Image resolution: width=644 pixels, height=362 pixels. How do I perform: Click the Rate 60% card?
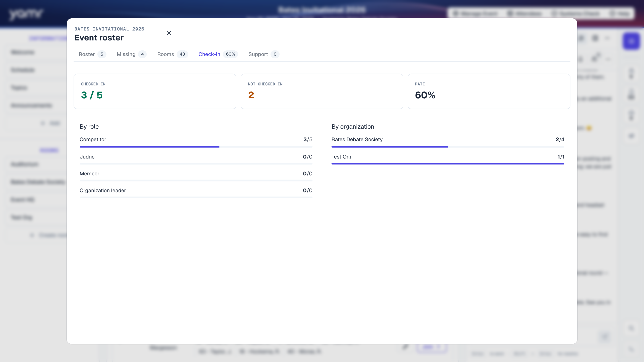coord(489,91)
